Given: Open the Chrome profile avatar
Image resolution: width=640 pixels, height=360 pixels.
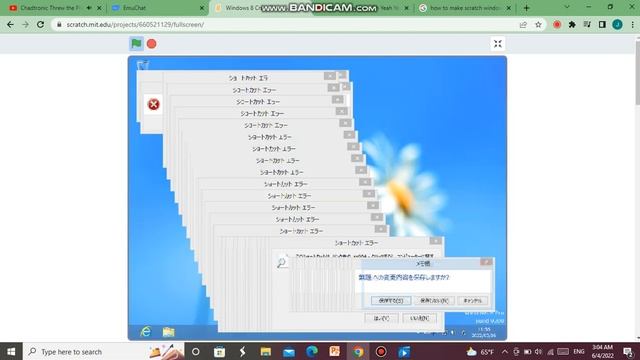Looking at the screenshot, I should 617,24.
